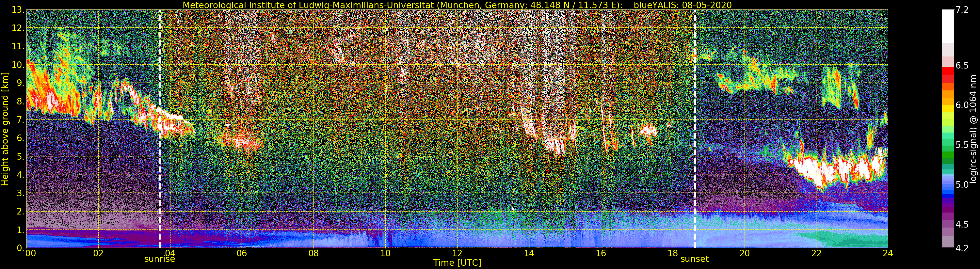980x269 pixels.
Task: Click time axis tick label '08'
Action: pos(313,253)
